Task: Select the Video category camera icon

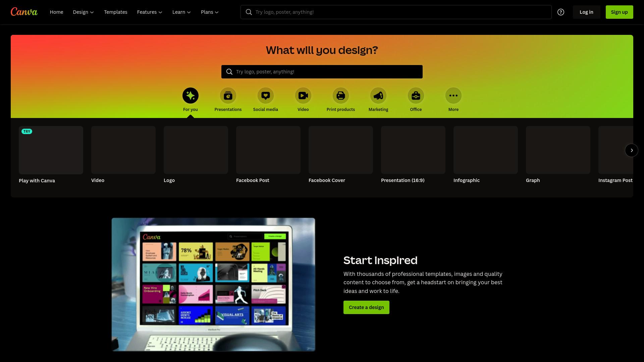Action: (x=303, y=96)
